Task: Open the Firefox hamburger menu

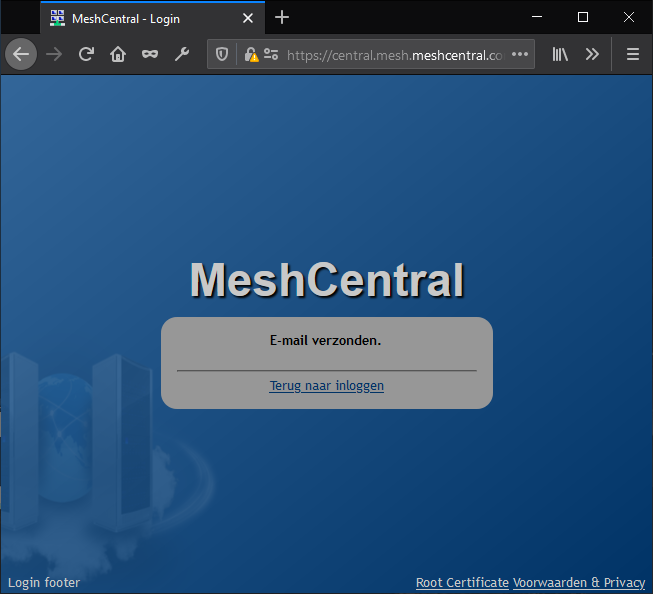Action: point(633,54)
